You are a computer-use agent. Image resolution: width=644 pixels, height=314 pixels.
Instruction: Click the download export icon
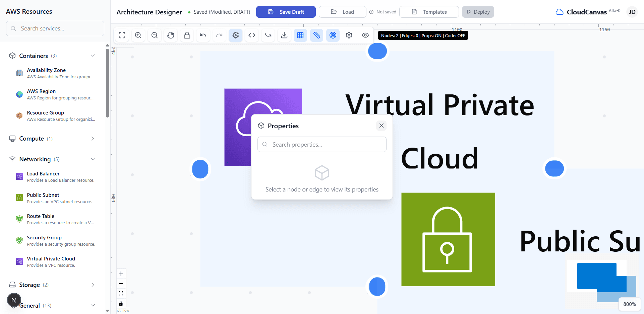[284, 35]
